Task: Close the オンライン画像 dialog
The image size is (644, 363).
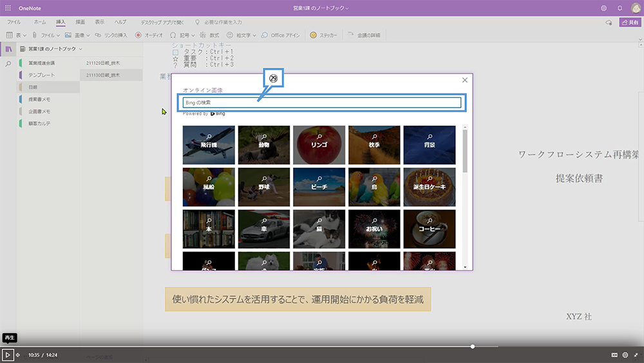Action: click(464, 80)
